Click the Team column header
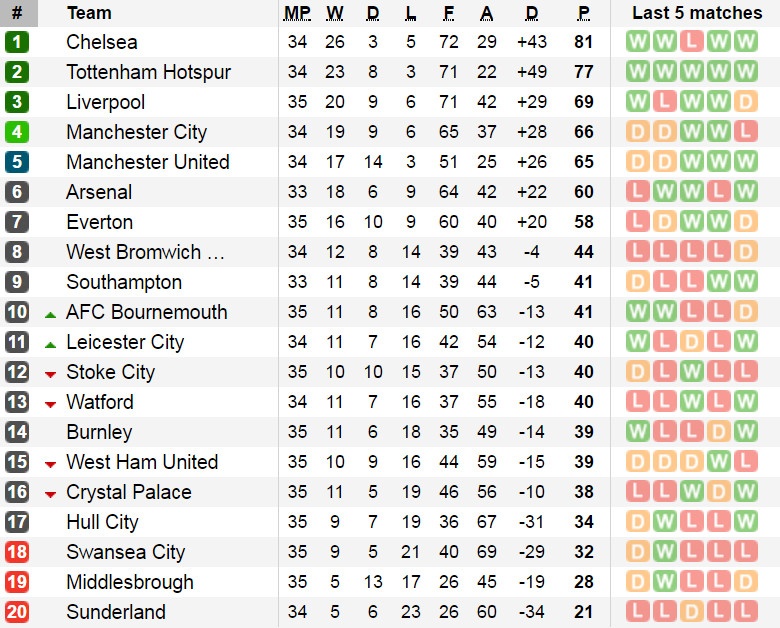This screenshot has width=780, height=628. [89, 13]
